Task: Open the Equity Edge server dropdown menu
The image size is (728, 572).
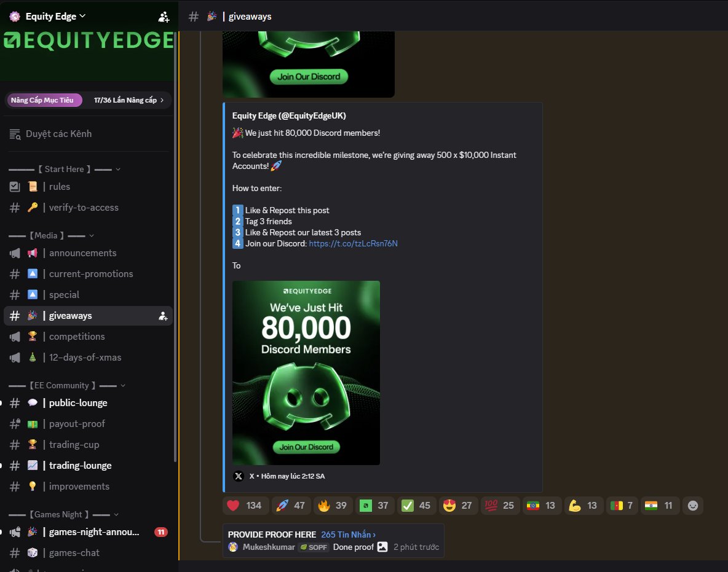Action: pos(56,16)
